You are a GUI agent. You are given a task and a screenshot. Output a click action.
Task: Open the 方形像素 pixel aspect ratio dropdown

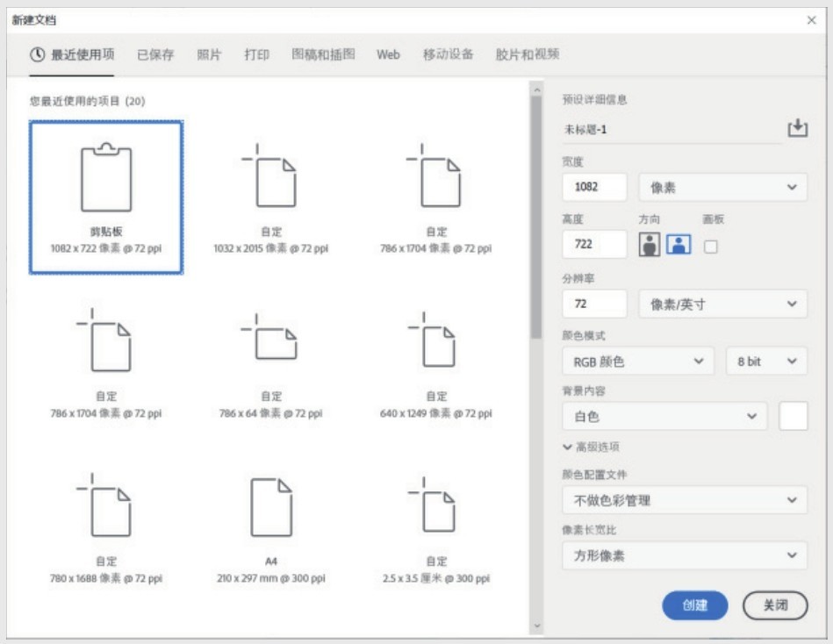[685, 555]
